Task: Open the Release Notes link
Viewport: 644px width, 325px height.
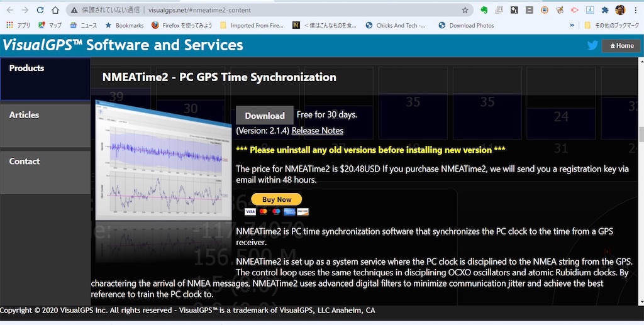Action: (x=318, y=131)
